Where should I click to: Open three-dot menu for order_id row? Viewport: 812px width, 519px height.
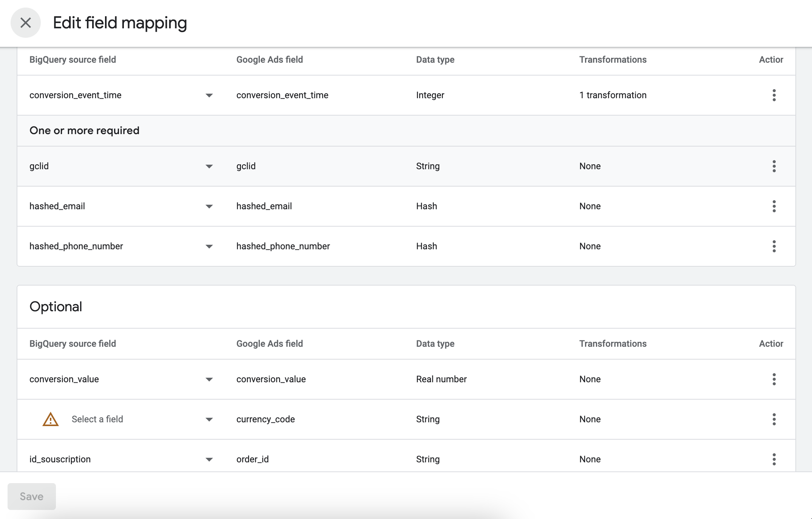click(x=774, y=459)
